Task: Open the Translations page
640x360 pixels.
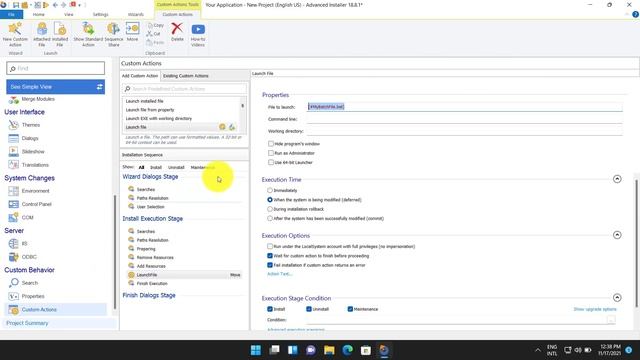Action: pyautogui.click(x=35, y=165)
